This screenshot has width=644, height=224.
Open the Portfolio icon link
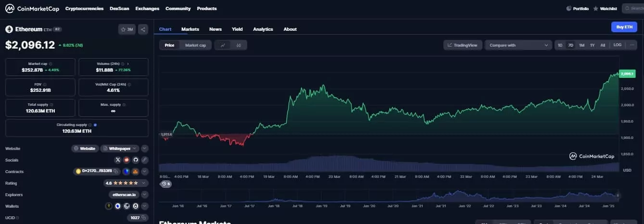577,9
